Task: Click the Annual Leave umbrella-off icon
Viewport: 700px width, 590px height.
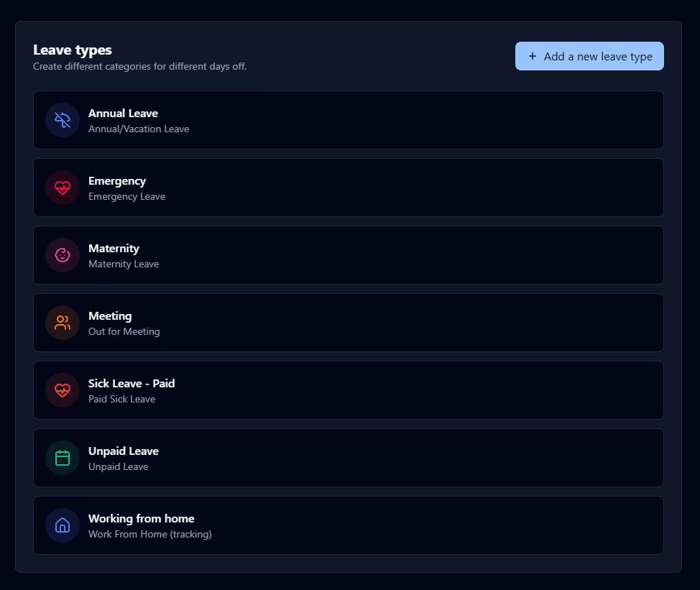Action: 63,120
